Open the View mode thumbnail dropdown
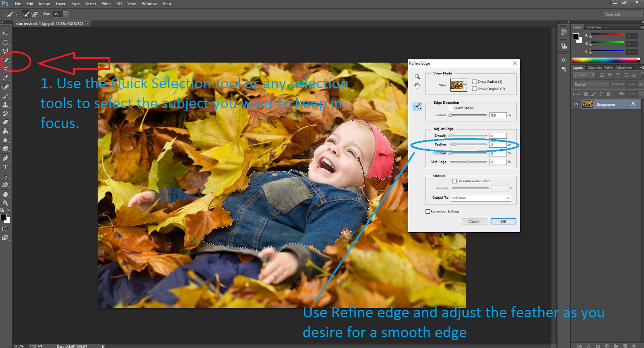 (465, 85)
